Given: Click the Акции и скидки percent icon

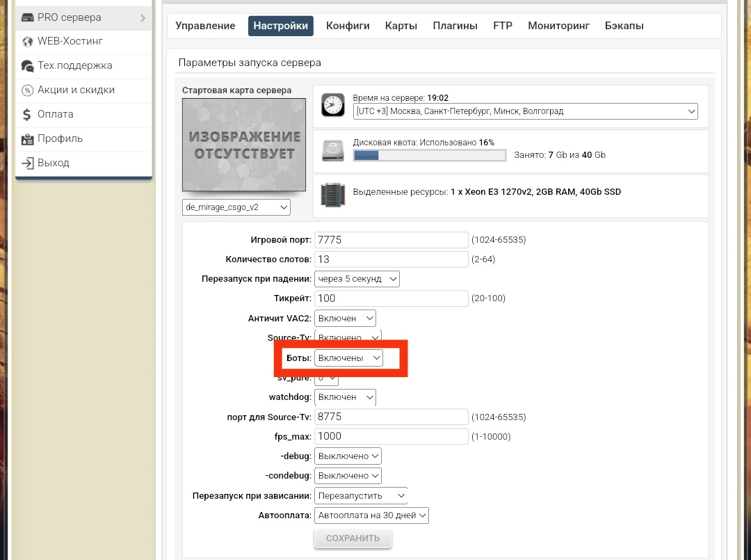Looking at the screenshot, I should click(x=28, y=90).
